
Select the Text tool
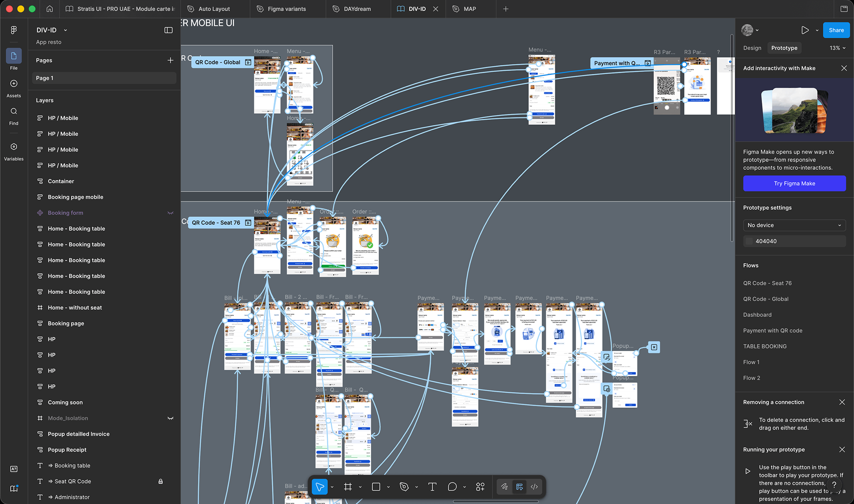tap(432, 487)
